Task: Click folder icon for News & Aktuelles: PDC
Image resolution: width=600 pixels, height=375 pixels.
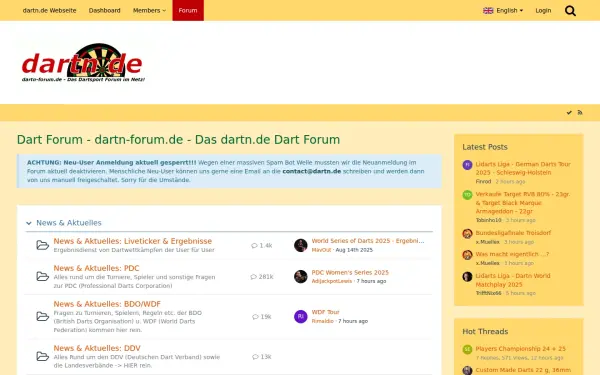Action: 42,276
